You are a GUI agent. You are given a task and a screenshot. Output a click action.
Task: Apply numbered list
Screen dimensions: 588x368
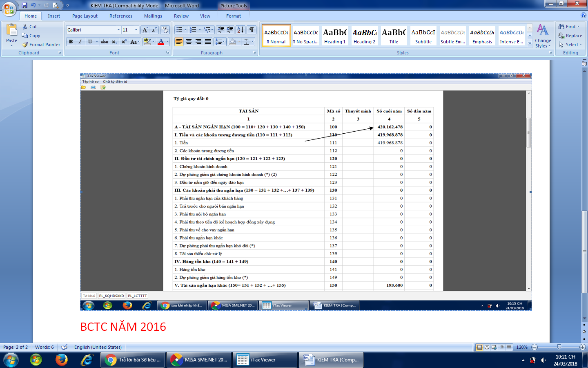193,30
